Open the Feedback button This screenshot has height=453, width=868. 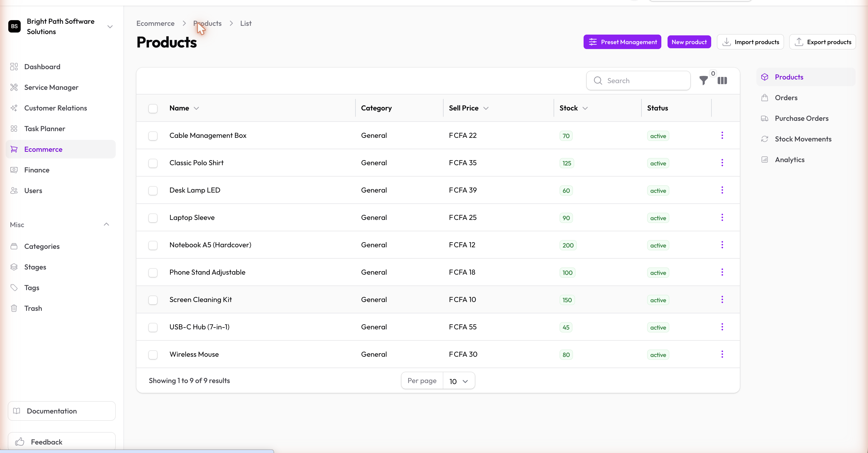coord(62,441)
